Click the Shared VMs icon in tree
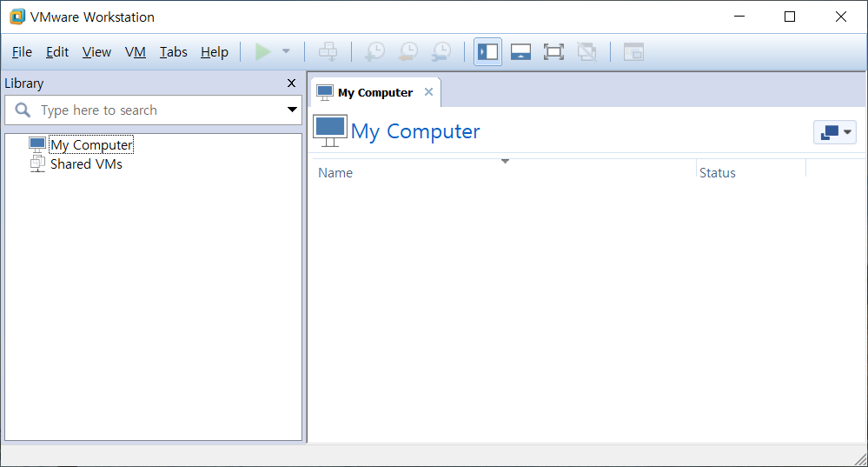 37,163
